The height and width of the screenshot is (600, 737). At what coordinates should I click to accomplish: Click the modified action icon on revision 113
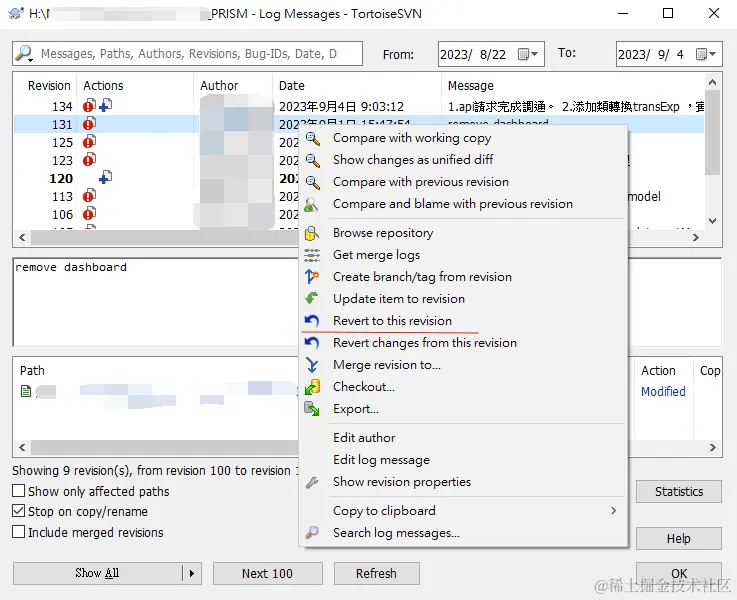[89, 196]
